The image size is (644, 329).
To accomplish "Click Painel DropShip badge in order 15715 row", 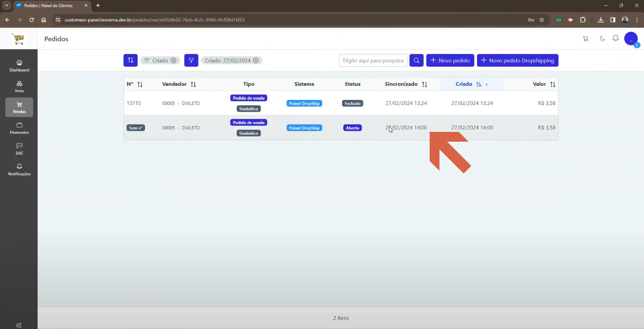I will tap(304, 103).
